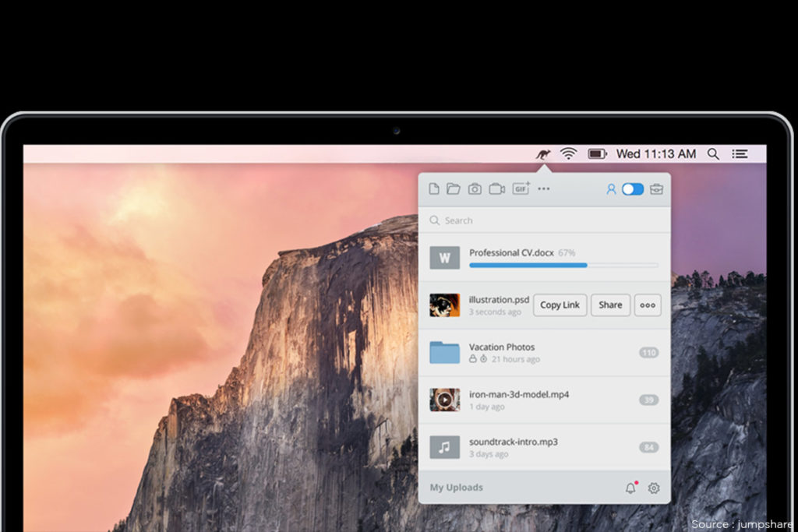Click the Wi-Fi status icon

[568, 153]
